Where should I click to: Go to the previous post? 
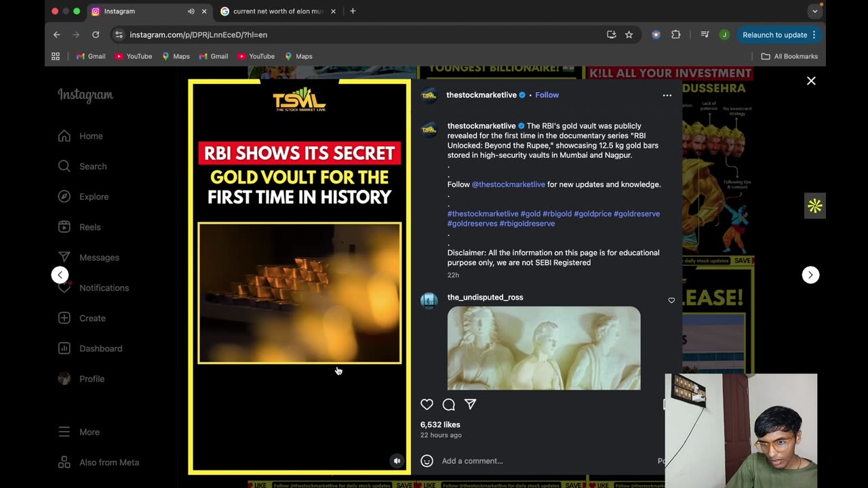click(x=60, y=274)
